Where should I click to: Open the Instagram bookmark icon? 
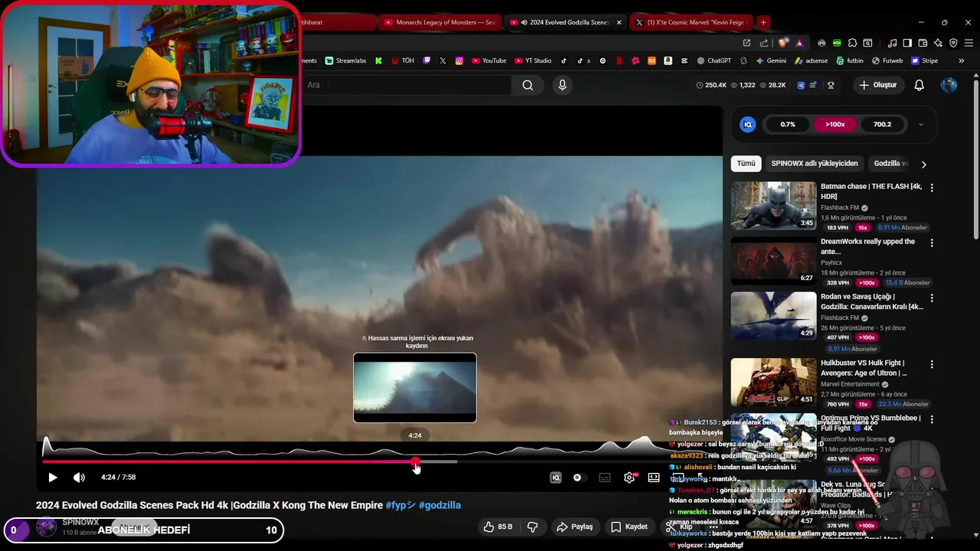pos(459,60)
